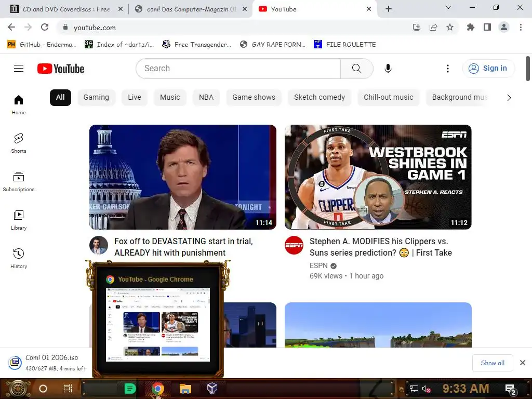The height and width of the screenshot is (399, 532).
Task: Show more filter chips with right arrow
Action: (509, 98)
